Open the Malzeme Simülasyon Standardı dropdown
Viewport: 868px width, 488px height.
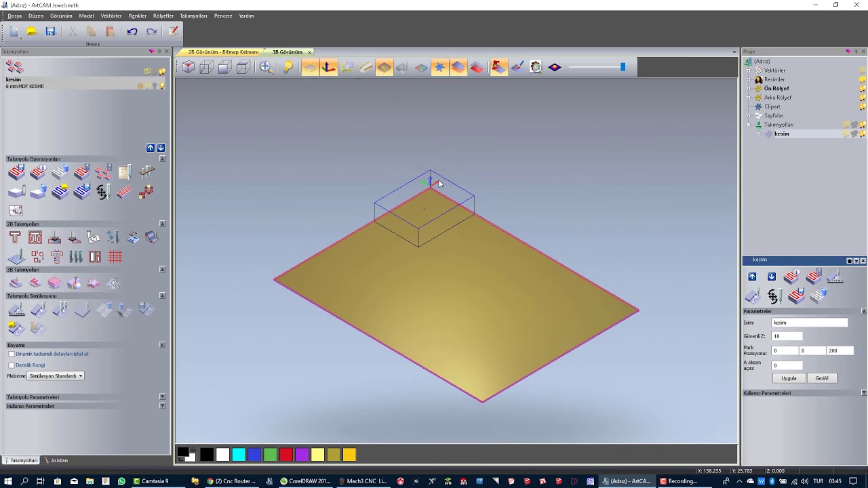click(56, 375)
